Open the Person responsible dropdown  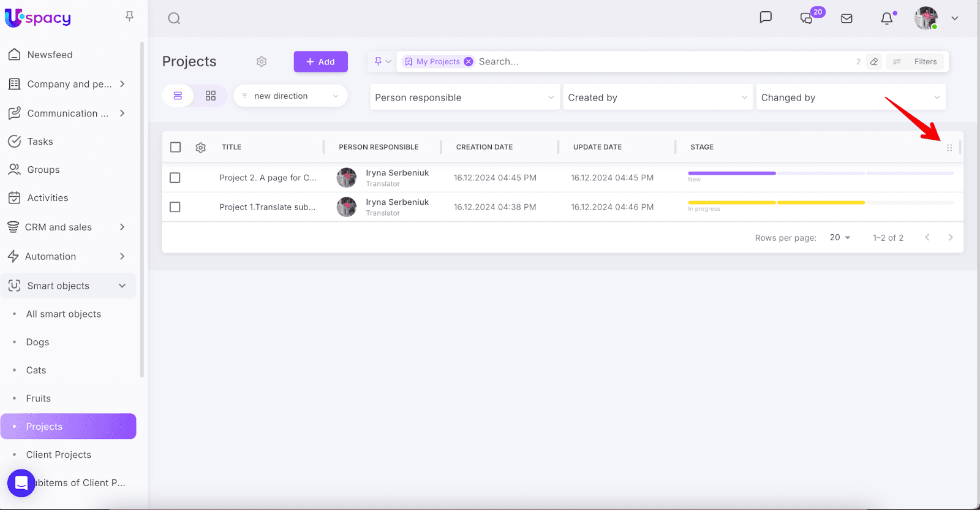464,97
